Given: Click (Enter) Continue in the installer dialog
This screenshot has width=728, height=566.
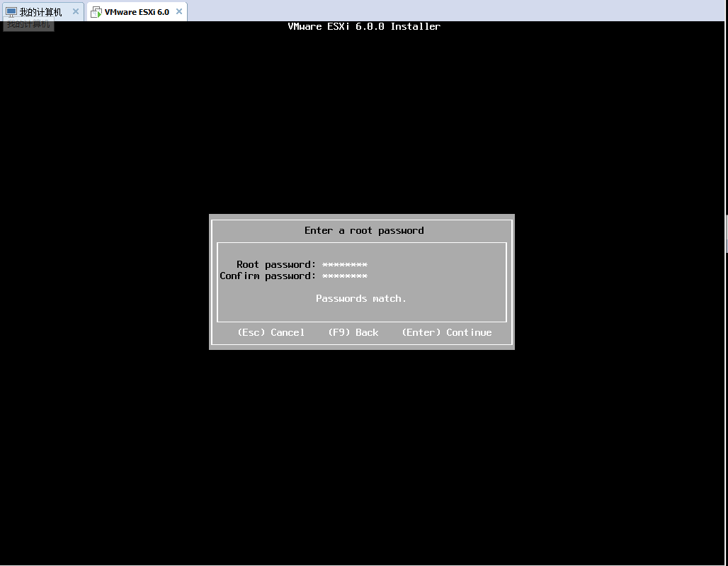Looking at the screenshot, I should point(447,332).
